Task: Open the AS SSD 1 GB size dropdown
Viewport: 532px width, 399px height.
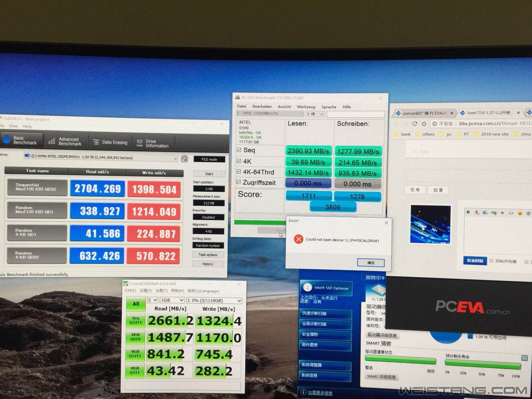Action: [316, 114]
